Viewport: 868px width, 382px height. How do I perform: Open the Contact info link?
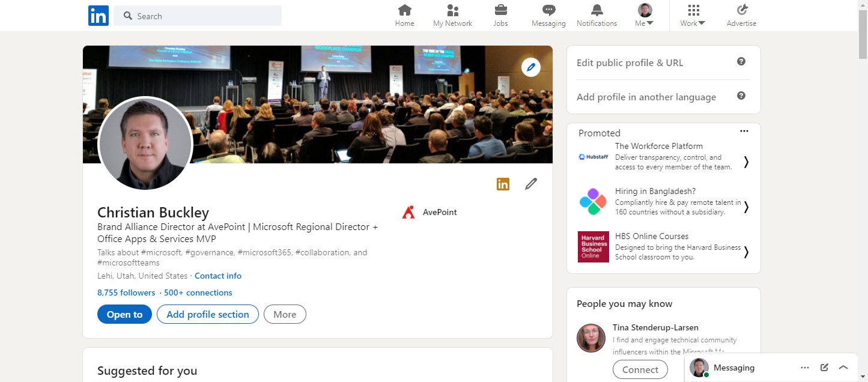point(218,276)
